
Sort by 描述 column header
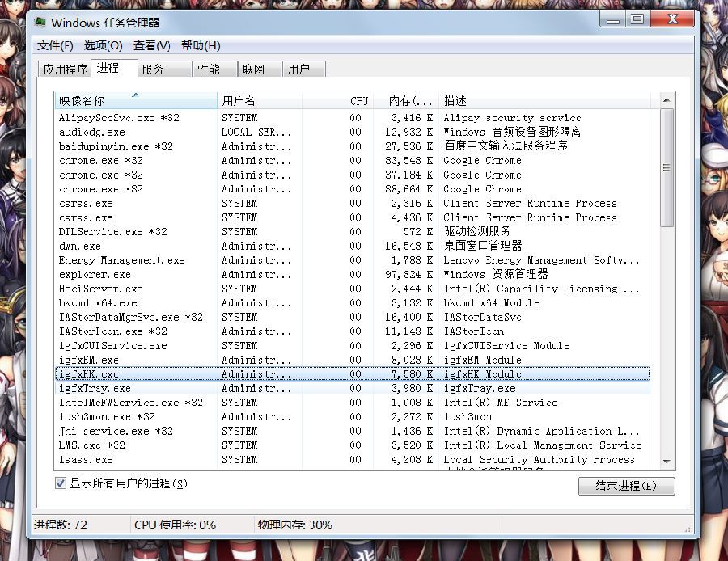click(544, 101)
